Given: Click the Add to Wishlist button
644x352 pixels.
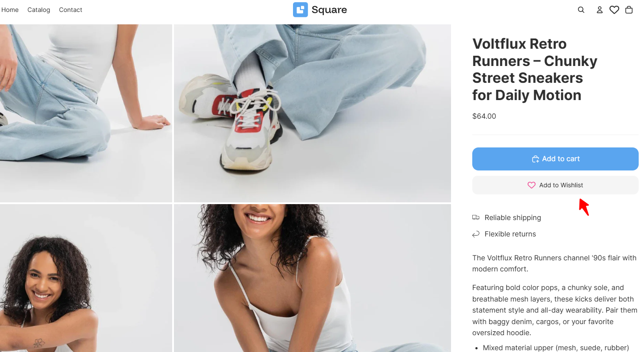Looking at the screenshot, I should 555,185.
